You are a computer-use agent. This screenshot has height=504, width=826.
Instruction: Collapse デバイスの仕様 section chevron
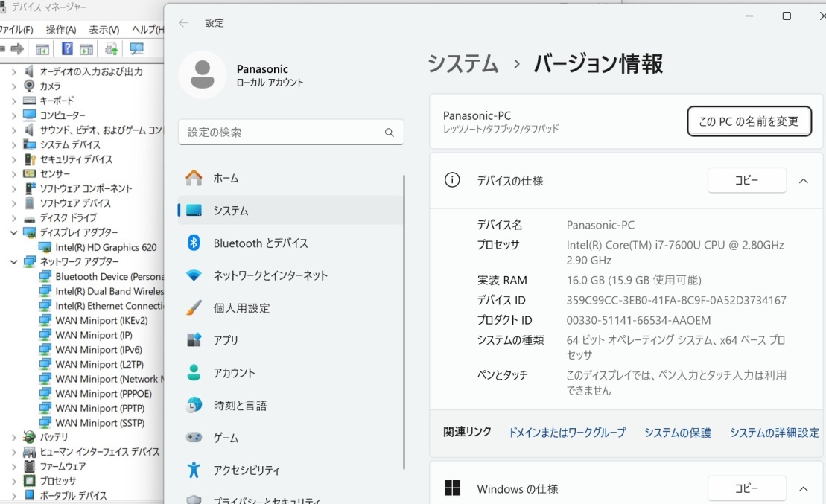tap(804, 181)
